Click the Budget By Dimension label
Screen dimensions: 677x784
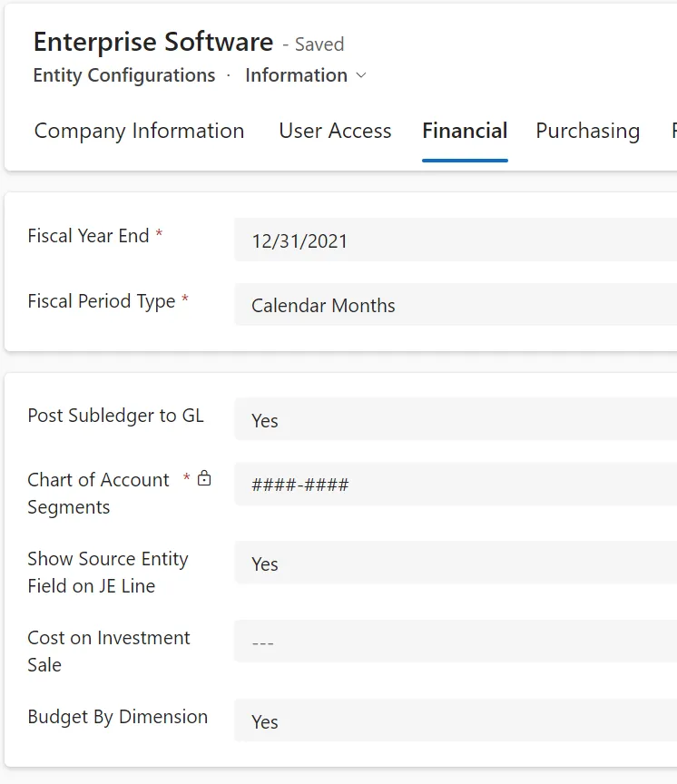click(x=117, y=717)
